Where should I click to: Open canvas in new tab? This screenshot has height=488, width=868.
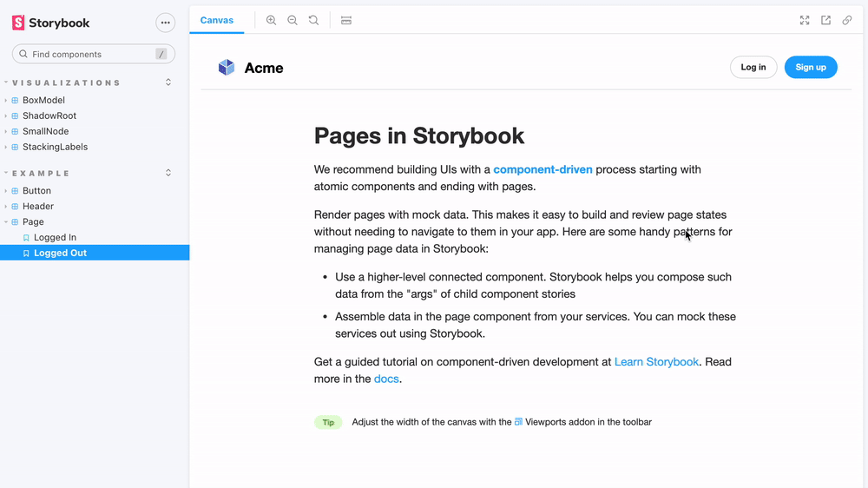(x=826, y=21)
